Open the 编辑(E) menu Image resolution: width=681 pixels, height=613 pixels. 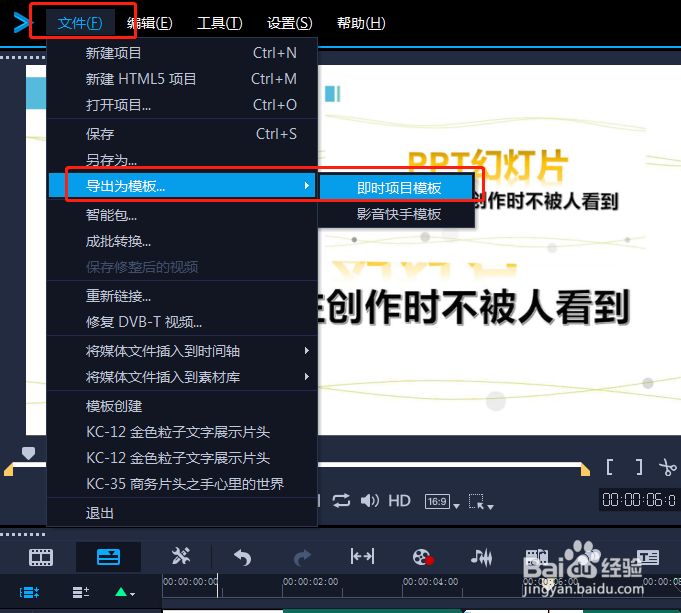click(x=149, y=23)
